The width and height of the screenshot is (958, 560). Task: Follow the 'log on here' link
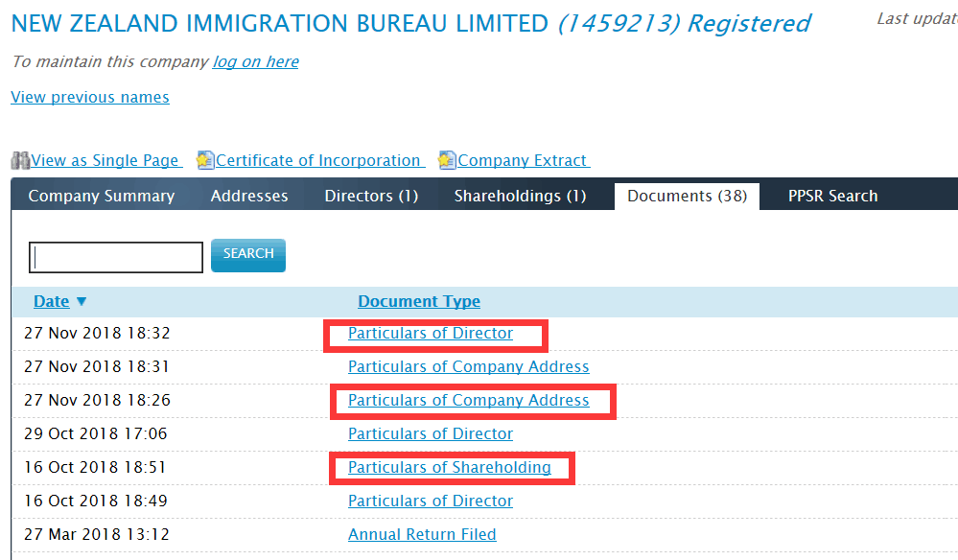pos(255,61)
